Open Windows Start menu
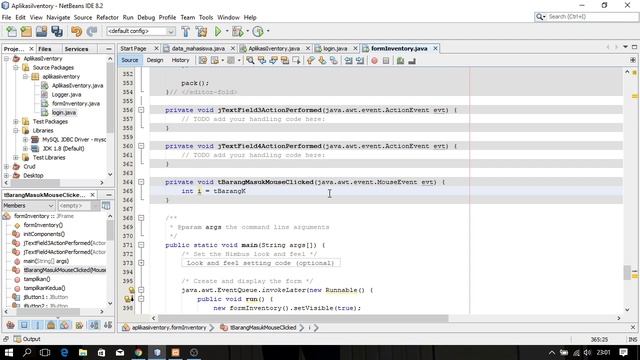 (x=9, y=352)
